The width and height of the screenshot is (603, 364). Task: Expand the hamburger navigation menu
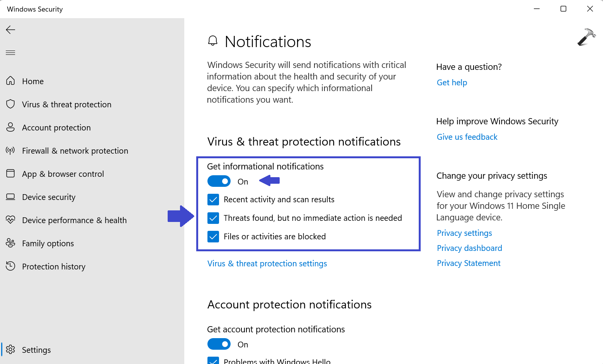[x=10, y=52]
